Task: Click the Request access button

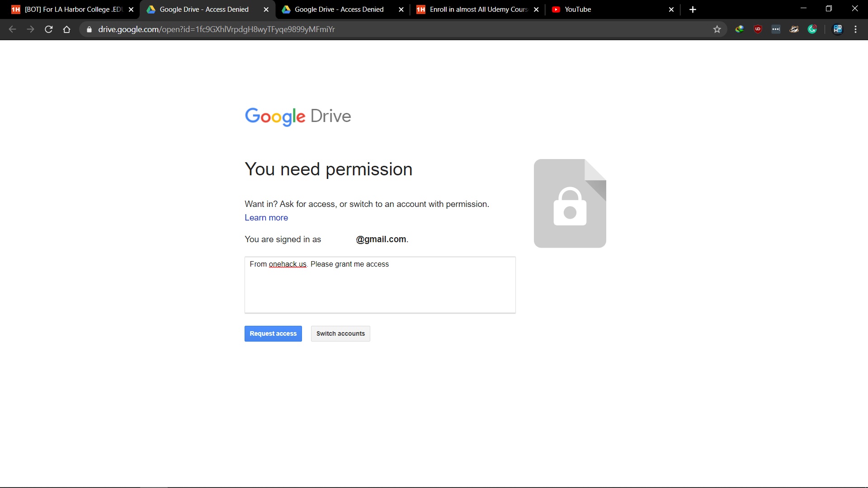Action: [273, 333]
